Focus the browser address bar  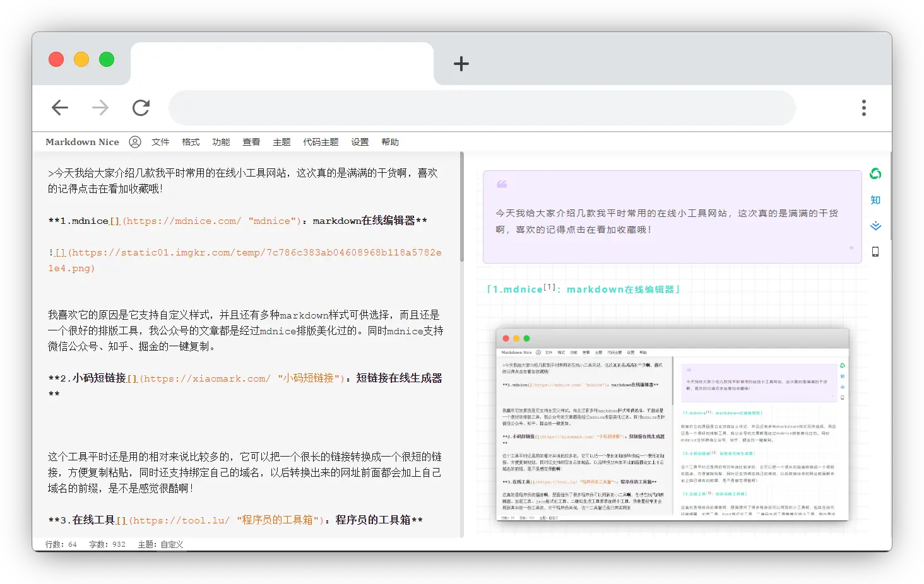coord(482,108)
